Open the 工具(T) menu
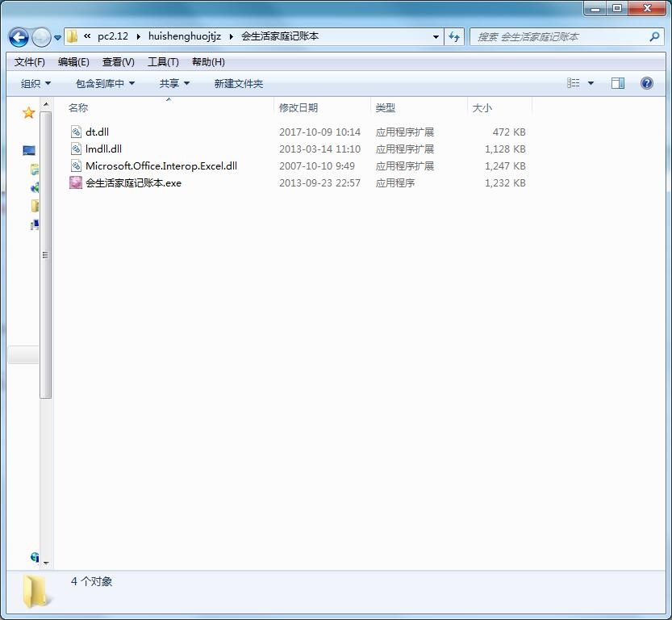This screenshot has height=620, width=672. pyautogui.click(x=163, y=62)
